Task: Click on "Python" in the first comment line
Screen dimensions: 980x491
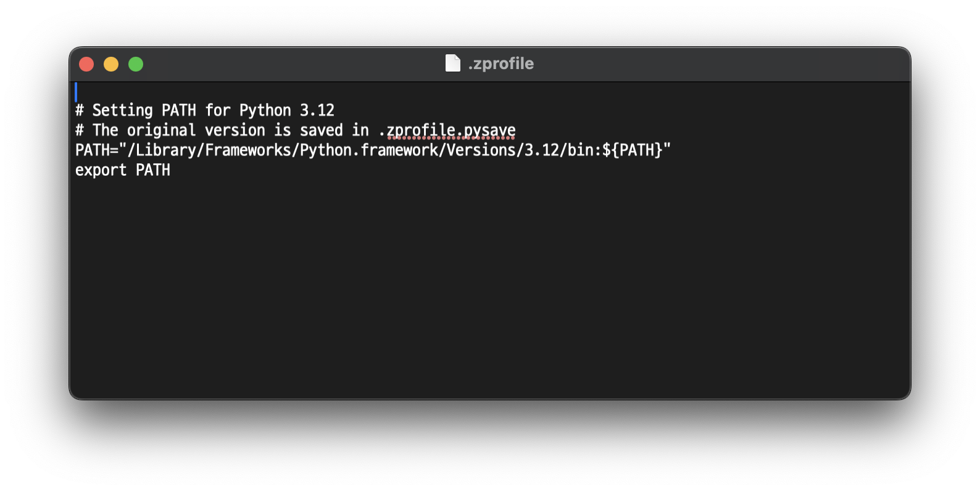Action: (265, 110)
